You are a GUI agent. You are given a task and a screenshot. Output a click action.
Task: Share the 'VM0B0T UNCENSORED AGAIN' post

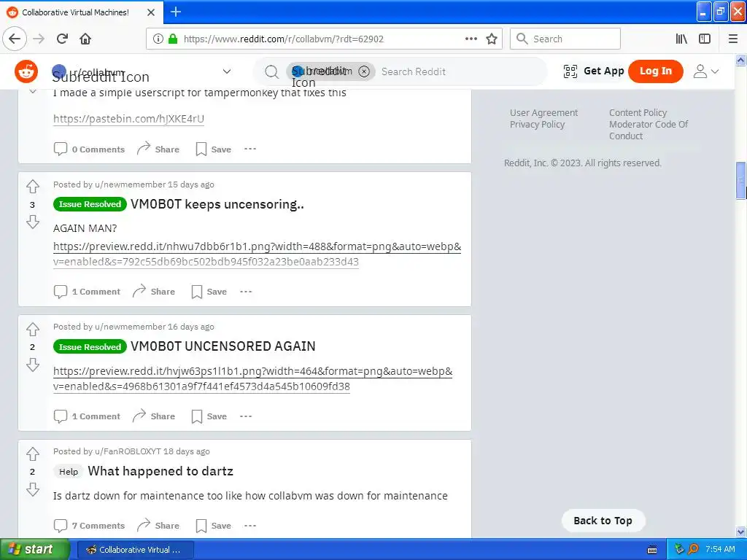(154, 416)
